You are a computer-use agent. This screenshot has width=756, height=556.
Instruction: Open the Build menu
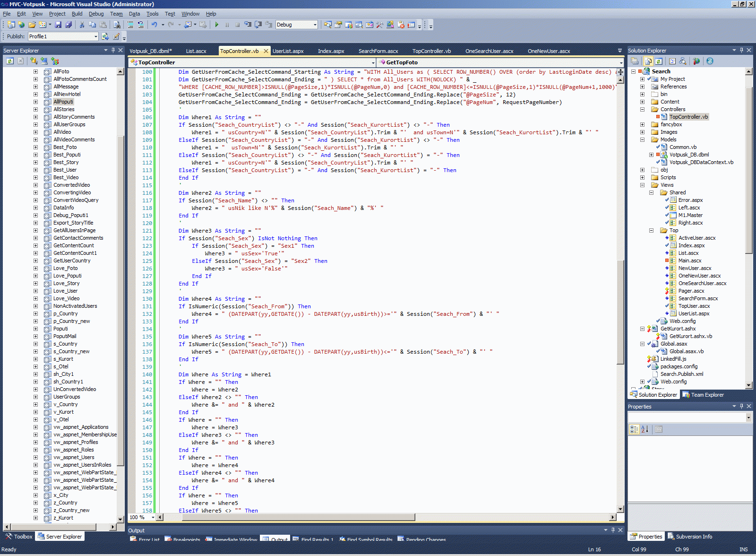coord(77,14)
